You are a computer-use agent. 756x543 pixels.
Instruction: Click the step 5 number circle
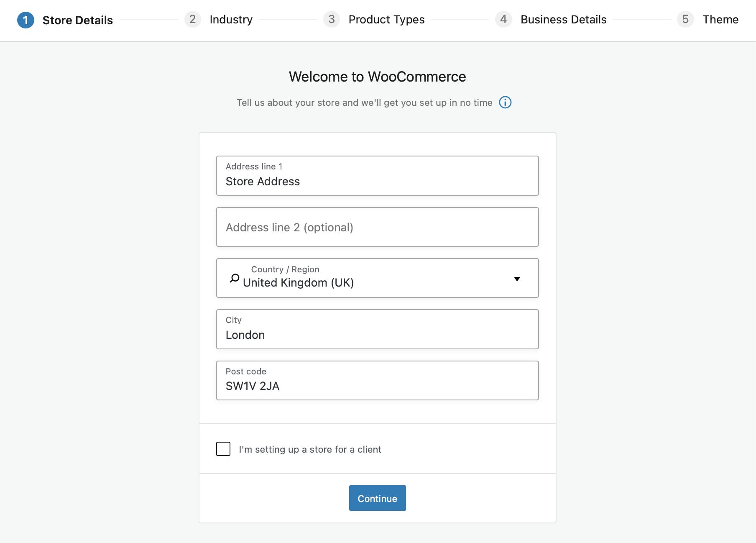tap(685, 19)
